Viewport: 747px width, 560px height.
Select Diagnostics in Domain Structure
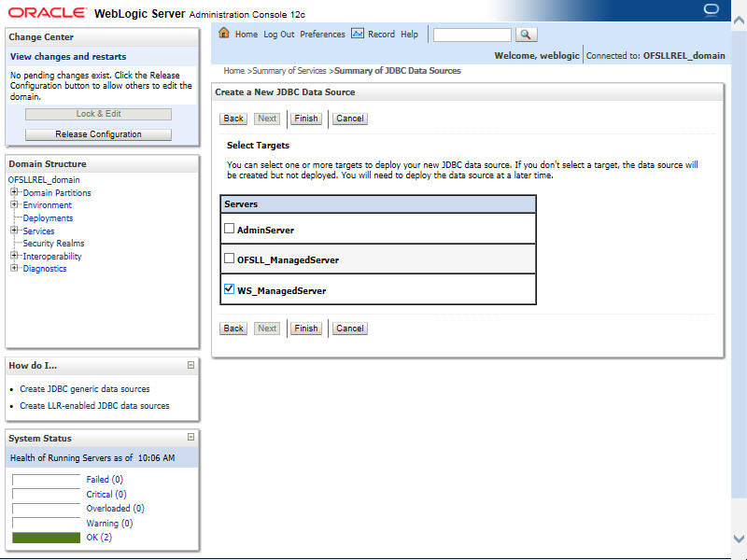45,269
